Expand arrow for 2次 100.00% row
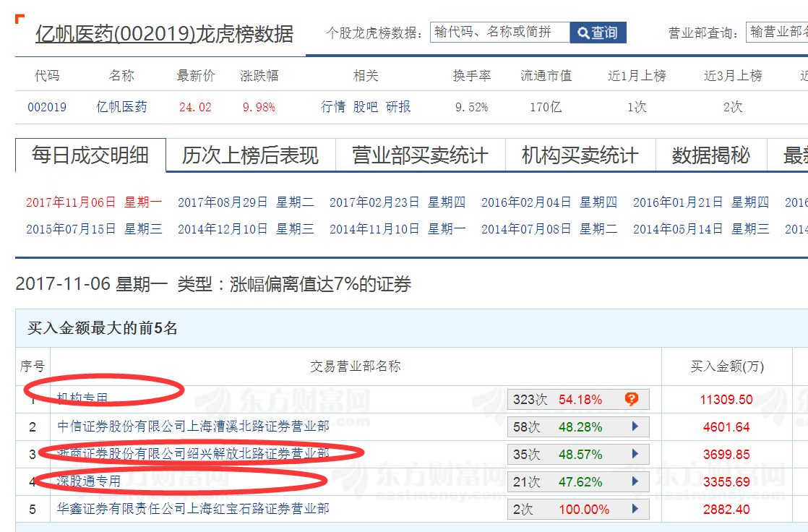808x532 pixels. (635, 509)
